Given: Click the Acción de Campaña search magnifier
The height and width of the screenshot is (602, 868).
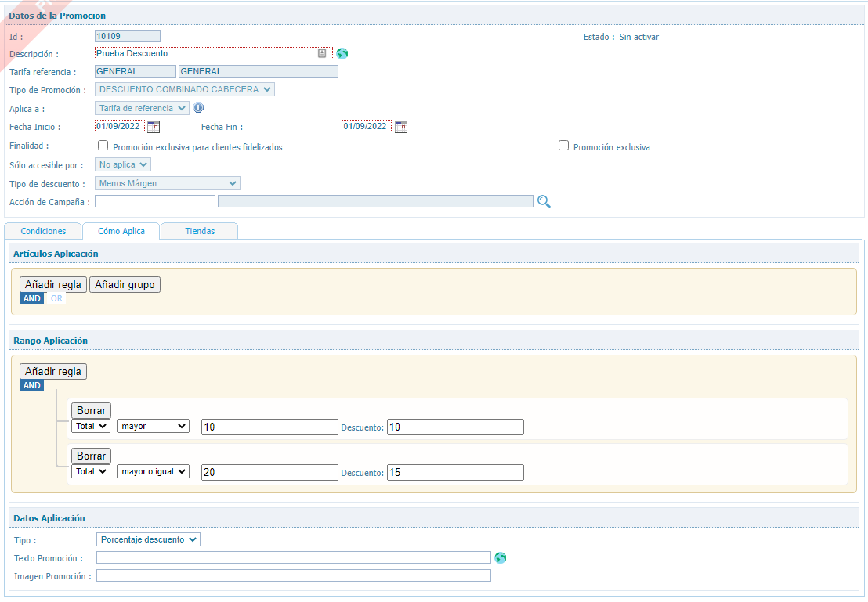Looking at the screenshot, I should [x=544, y=202].
